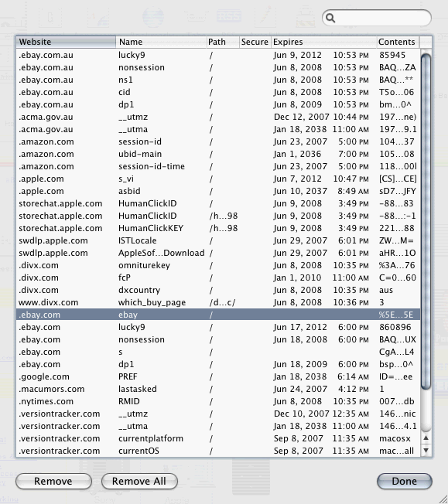Select the HumanClickKEY cookie row
This screenshot has width=448, height=504.
[218, 228]
